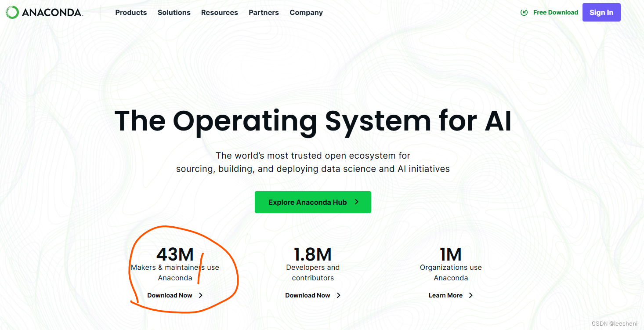The width and height of the screenshot is (644, 330).
Task: Click the chevron beside Download Now under 1.8M
Action: click(339, 295)
